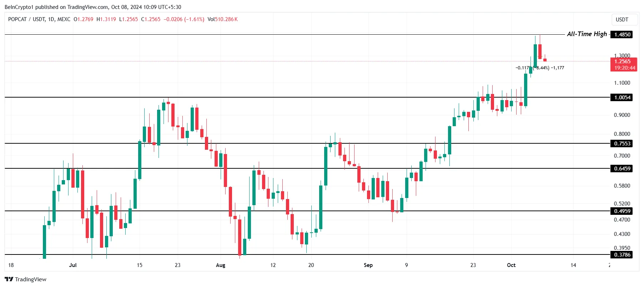Click the Jul label on the time axis

(73, 265)
